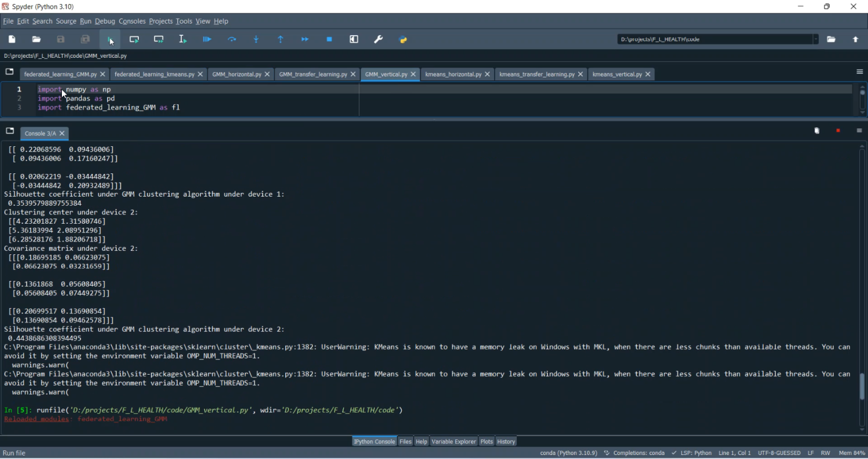The height and width of the screenshot is (459, 868).
Task: Expand the working directory path dropdown
Action: 816,39
